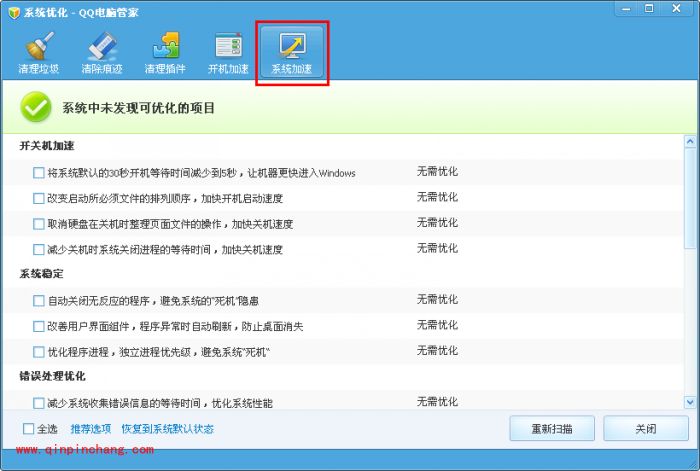The width and height of the screenshot is (700, 471).
Task: Open the 清理插件 puzzle tool
Action: (165, 53)
